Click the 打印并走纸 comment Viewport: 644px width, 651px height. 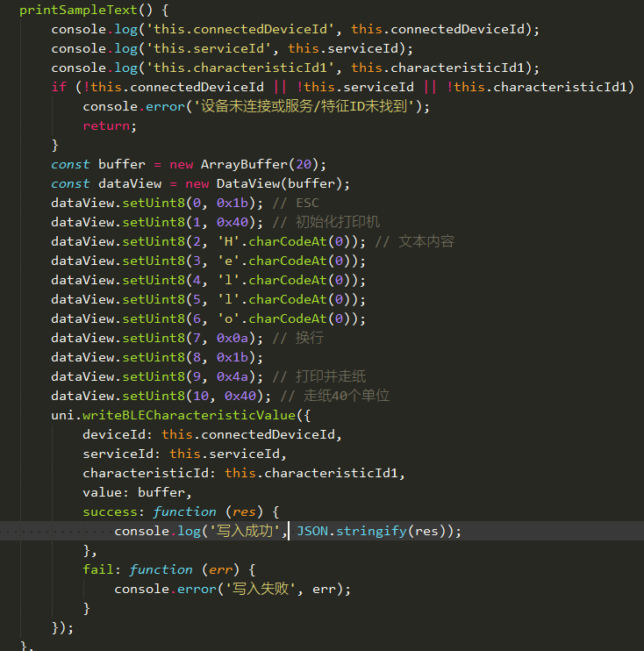(x=318, y=376)
